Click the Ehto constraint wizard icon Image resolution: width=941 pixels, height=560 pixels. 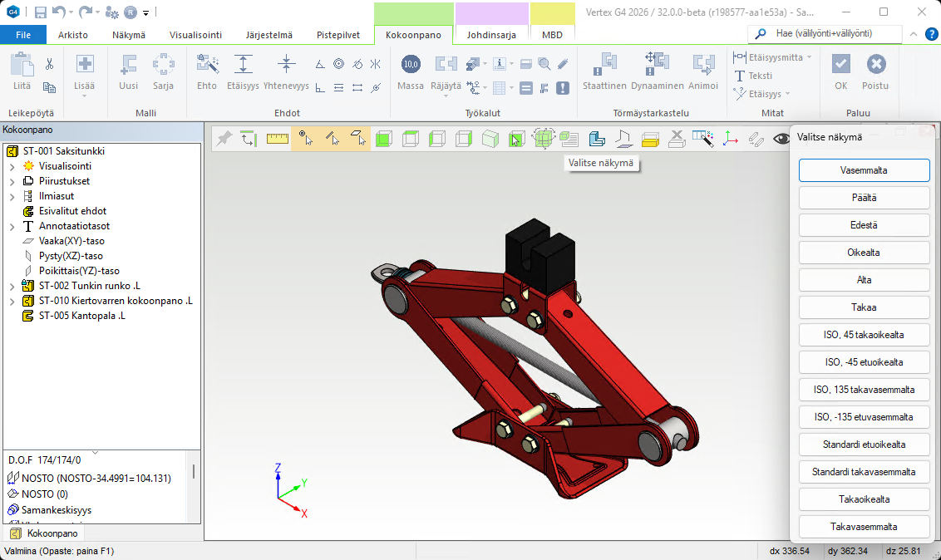click(x=207, y=66)
